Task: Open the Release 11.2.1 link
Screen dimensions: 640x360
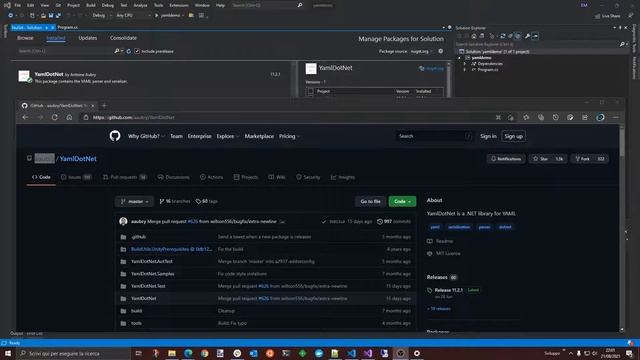Action: [x=449, y=290]
